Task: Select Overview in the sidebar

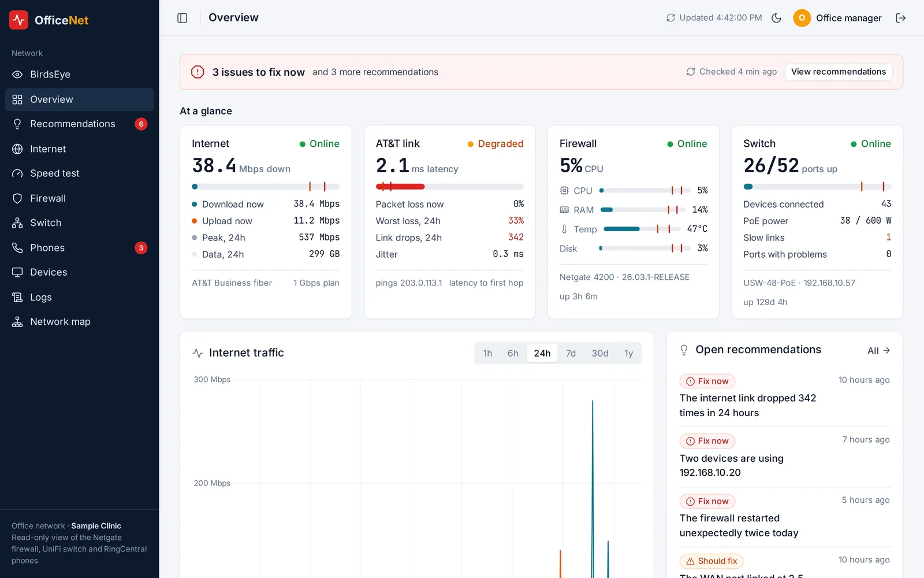Action: pyautogui.click(x=80, y=99)
